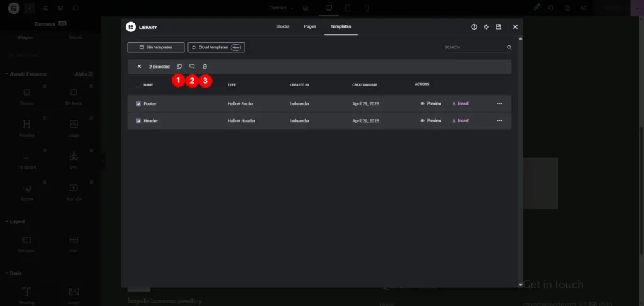Viewport: 644px width, 306px height.
Task: Click the Library search field
Action: coord(474,47)
